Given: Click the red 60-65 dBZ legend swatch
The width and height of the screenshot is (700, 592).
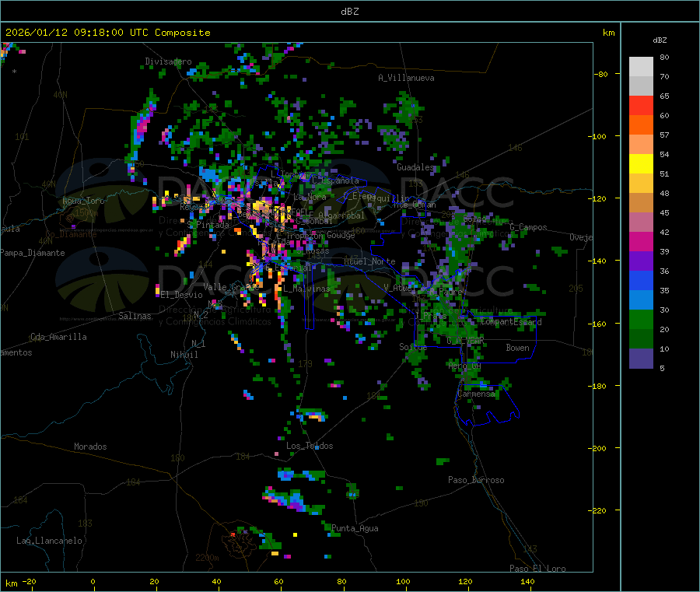Looking at the screenshot, I should tap(641, 105).
